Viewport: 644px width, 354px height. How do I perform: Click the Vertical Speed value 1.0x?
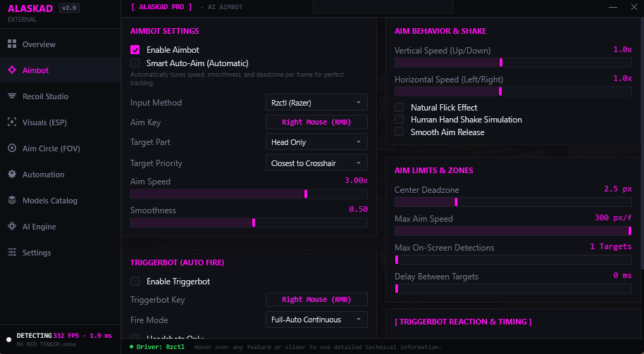pos(622,49)
